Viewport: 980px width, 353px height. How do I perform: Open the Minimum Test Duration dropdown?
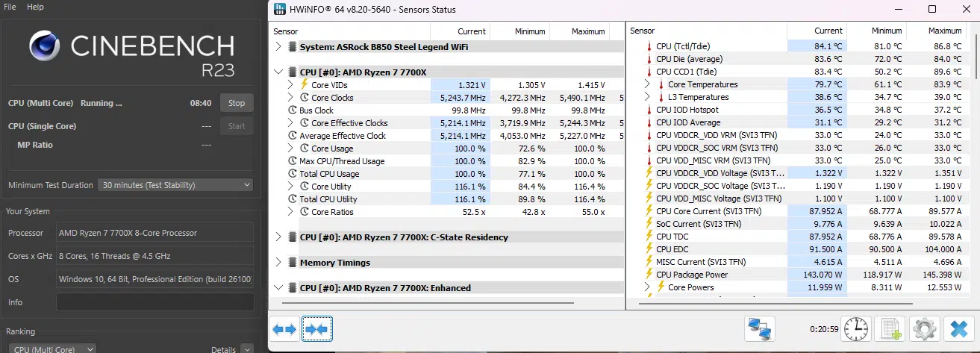coord(175,185)
